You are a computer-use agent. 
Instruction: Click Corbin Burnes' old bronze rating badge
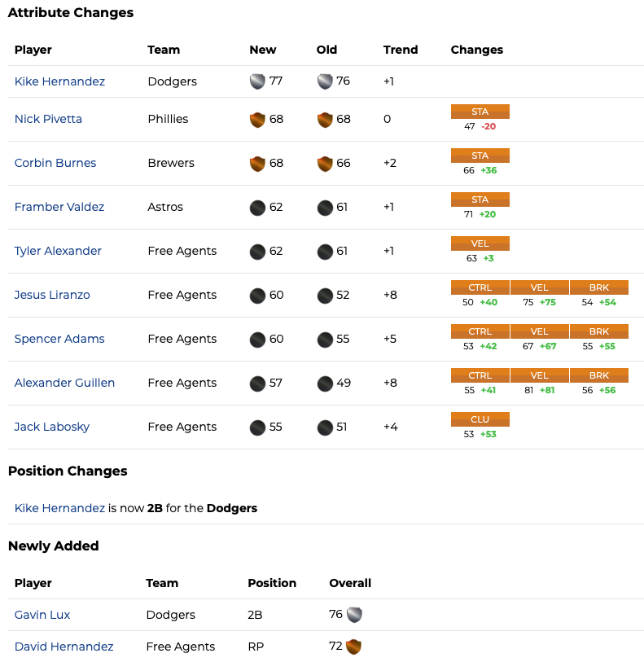click(325, 163)
